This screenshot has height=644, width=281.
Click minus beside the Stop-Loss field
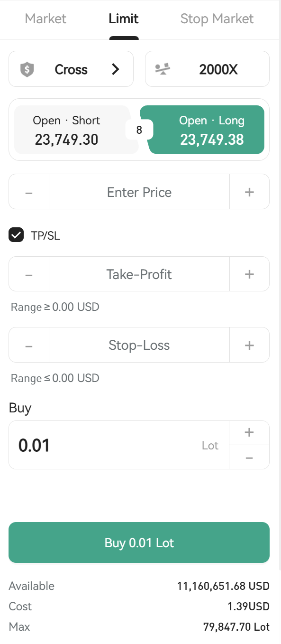pos(29,345)
